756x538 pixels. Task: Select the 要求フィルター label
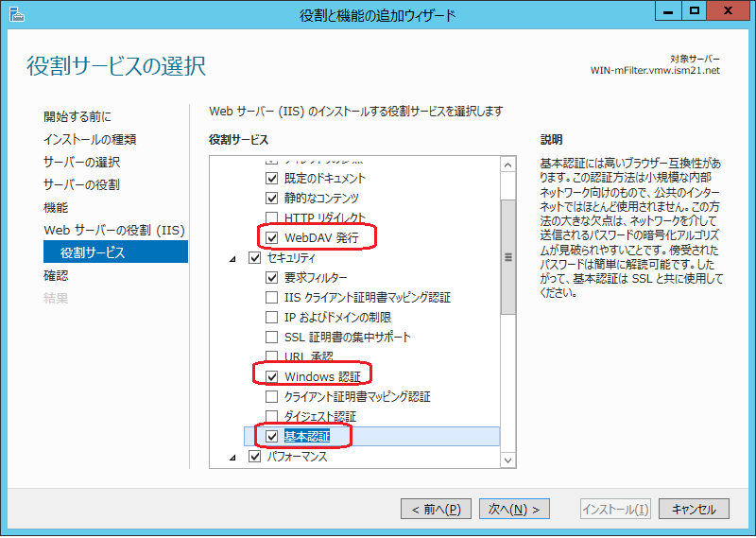pos(316,277)
